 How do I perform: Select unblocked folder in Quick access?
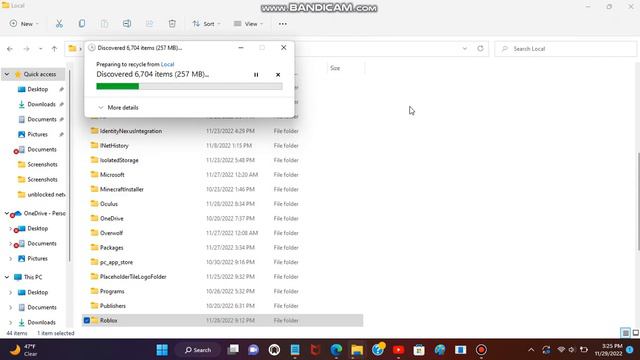pyautogui.click(x=46, y=194)
